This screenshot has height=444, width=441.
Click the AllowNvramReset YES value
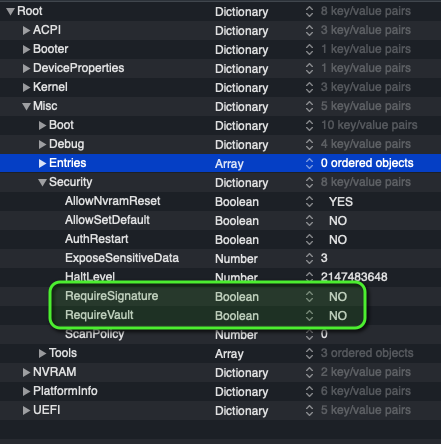point(341,202)
